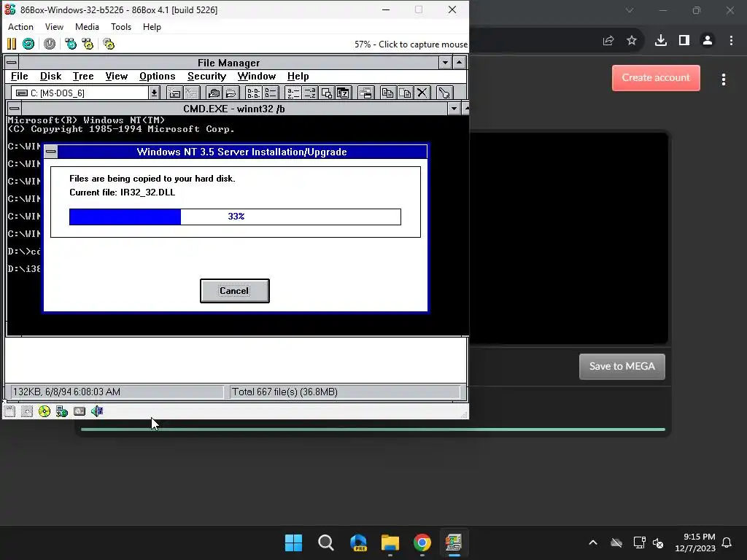Viewport: 747px width, 560px height.
Task: Open File Manager Disk menu
Action: tap(50, 76)
